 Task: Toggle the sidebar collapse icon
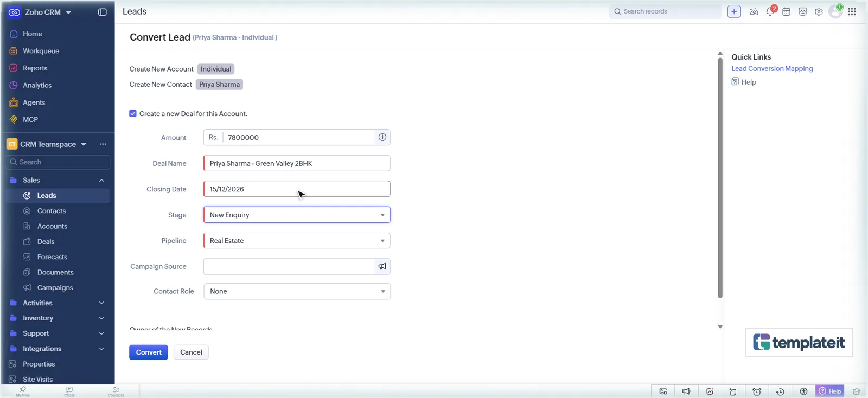[102, 12]
